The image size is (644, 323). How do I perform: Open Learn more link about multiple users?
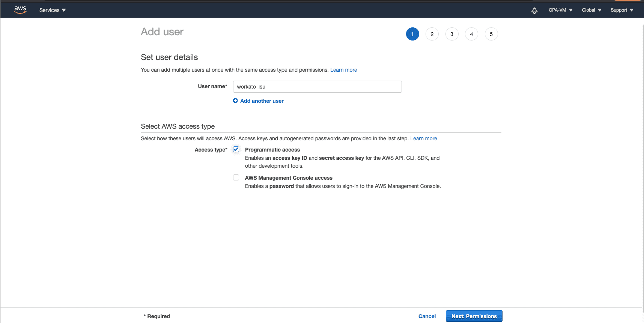tap(343, 70)
